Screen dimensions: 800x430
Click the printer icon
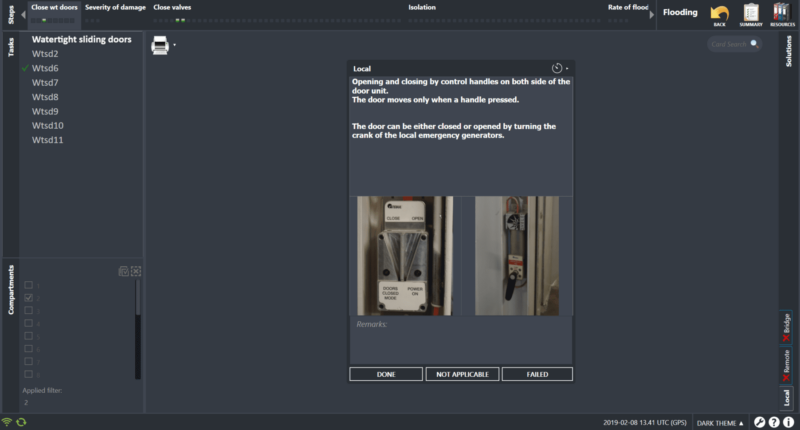click(x=160, y=45)
